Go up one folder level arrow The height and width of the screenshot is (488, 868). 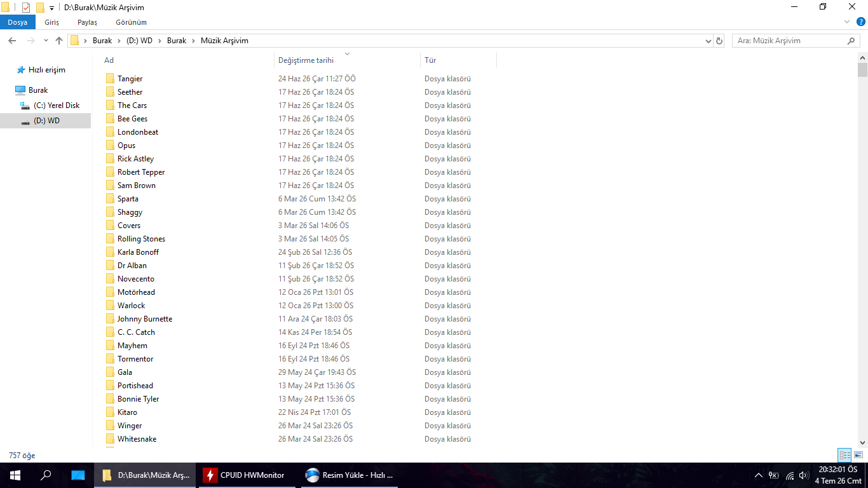(x=59, y=41)
